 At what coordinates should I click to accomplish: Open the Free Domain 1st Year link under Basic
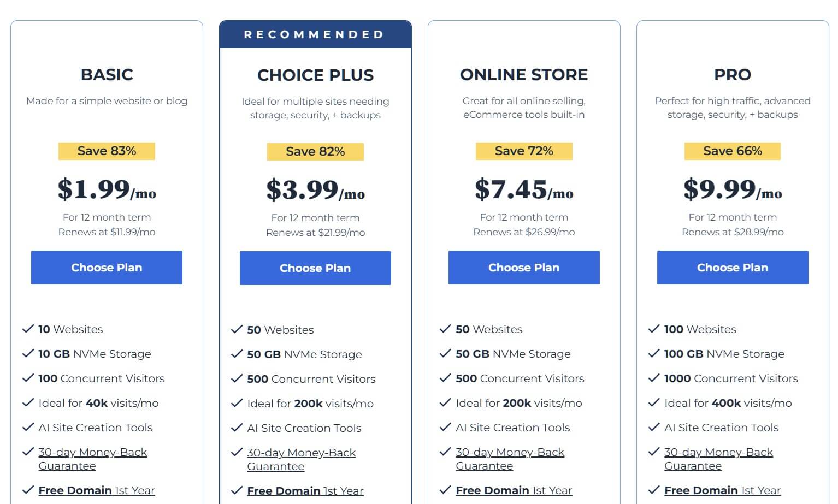click(x=96, y=490)
